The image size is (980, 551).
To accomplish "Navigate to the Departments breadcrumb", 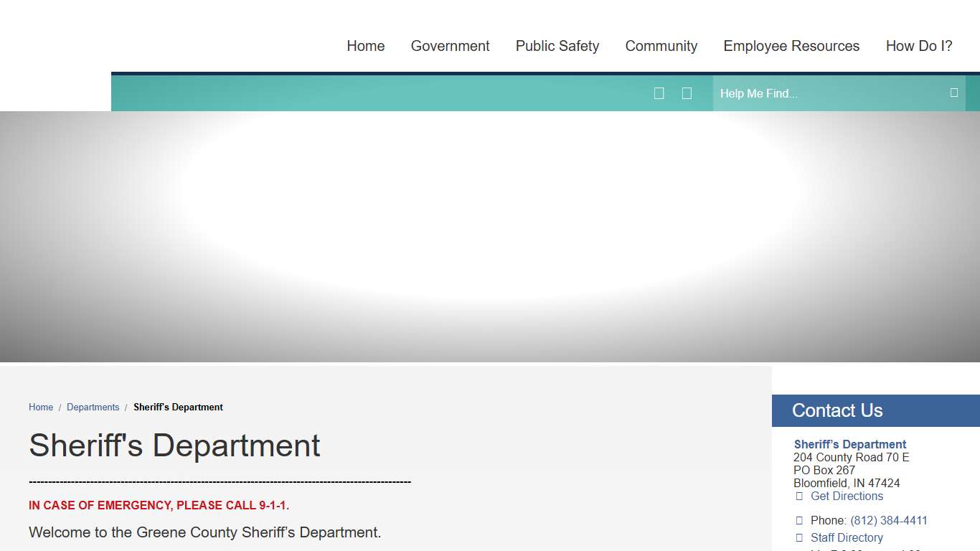I will (93, 408).
